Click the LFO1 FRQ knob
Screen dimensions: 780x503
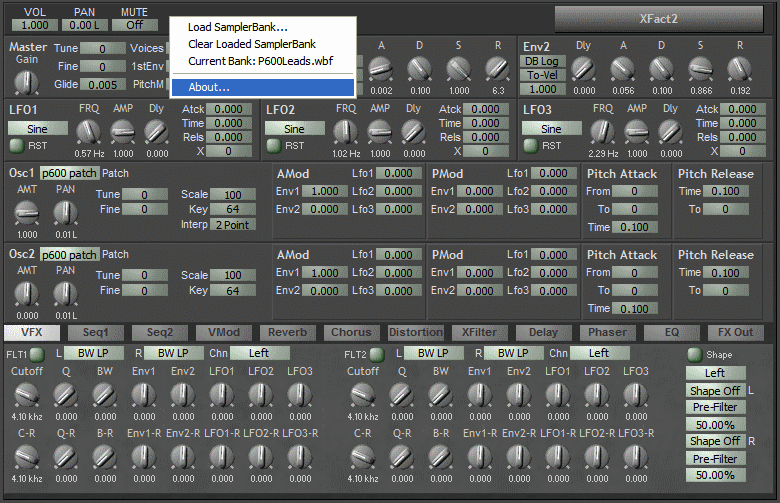coord(88,132)
